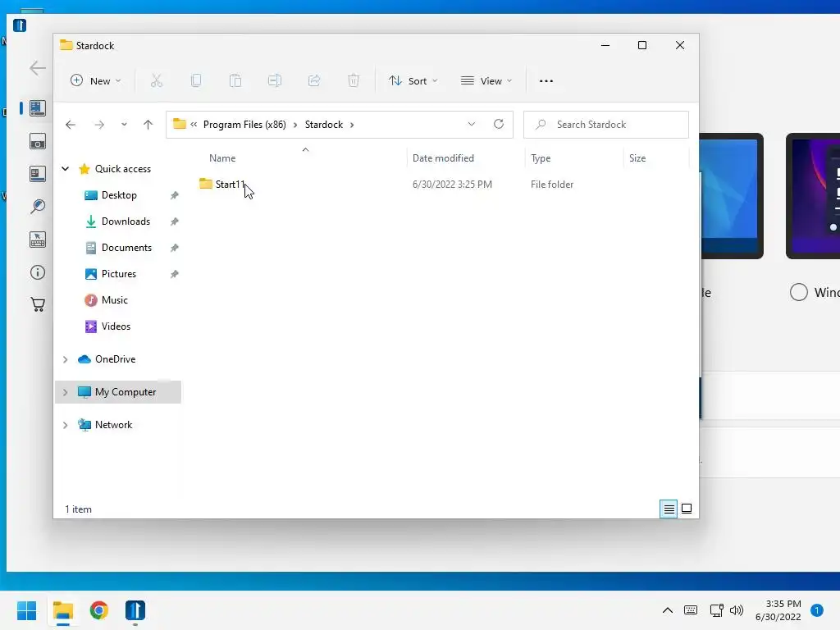Collapse the Quick access tree node

tap(66, 169)
